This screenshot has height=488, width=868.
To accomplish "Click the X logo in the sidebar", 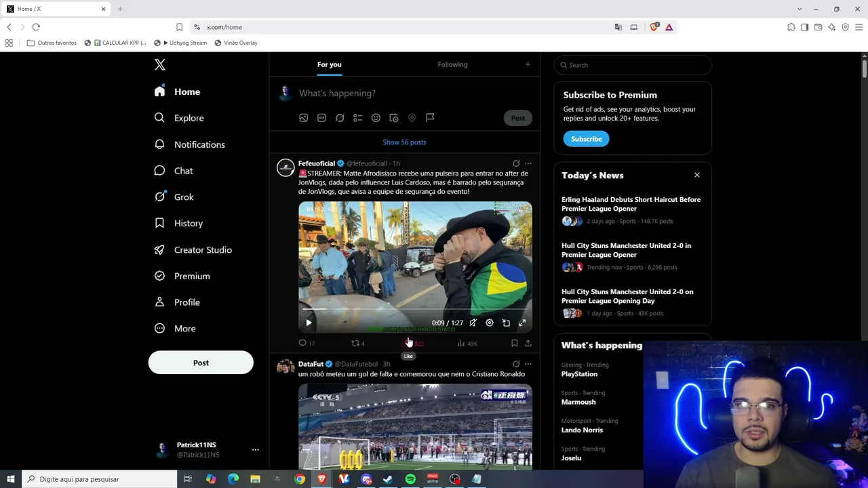I will 160,64.
